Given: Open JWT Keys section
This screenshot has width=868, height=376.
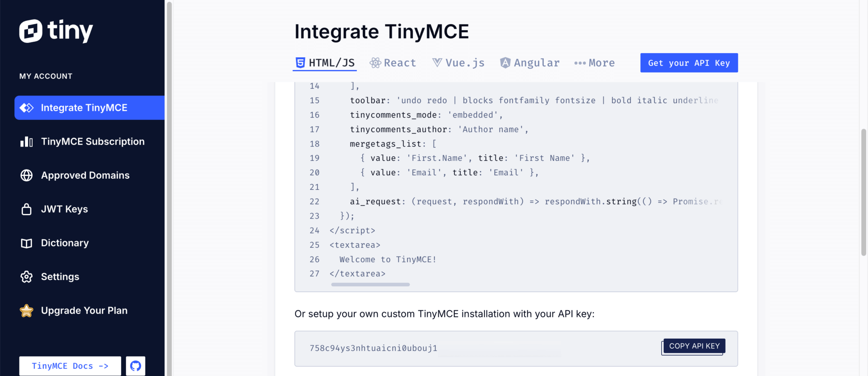Looking at the screenshot, I should (x=64, y=209).
